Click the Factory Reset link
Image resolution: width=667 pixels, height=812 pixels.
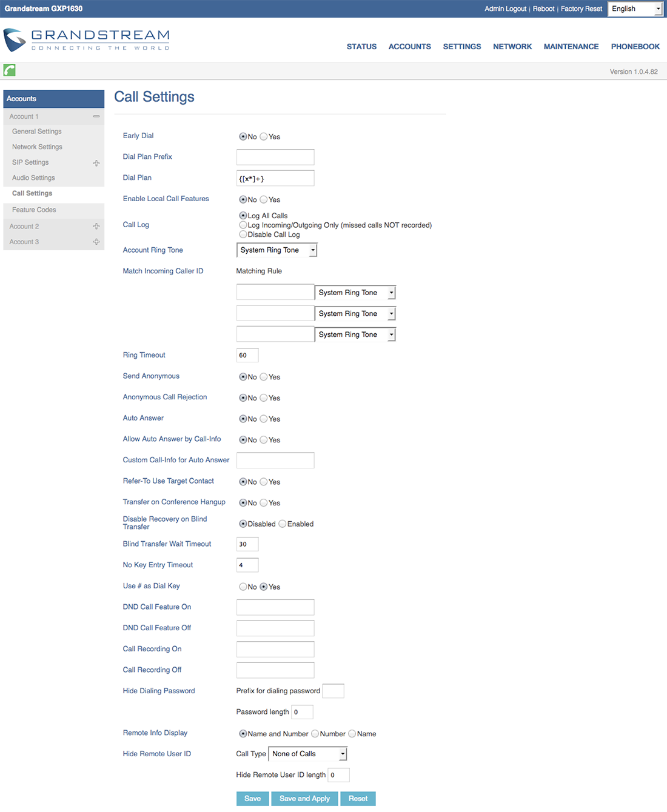point(582,9)
